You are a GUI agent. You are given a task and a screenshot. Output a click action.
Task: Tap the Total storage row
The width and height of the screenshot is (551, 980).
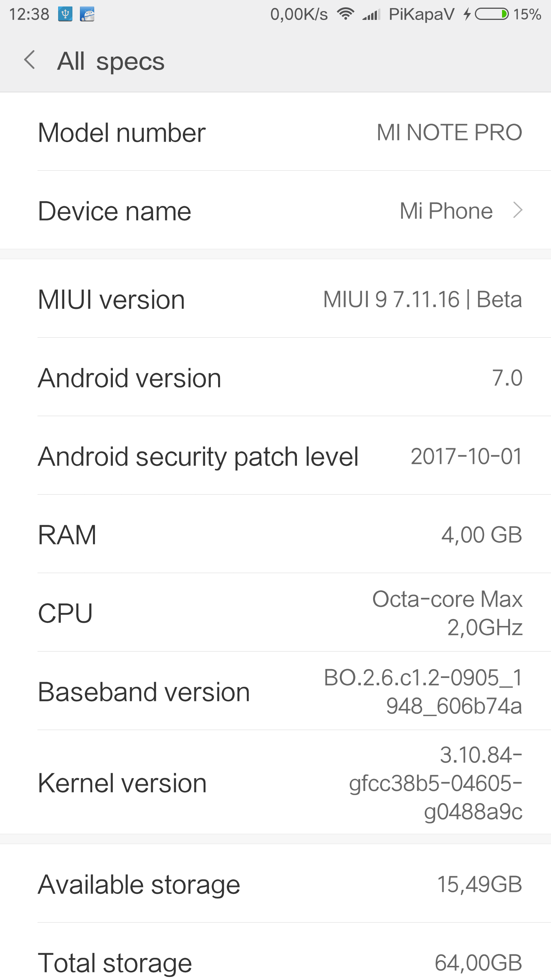[x=275, y=962]
